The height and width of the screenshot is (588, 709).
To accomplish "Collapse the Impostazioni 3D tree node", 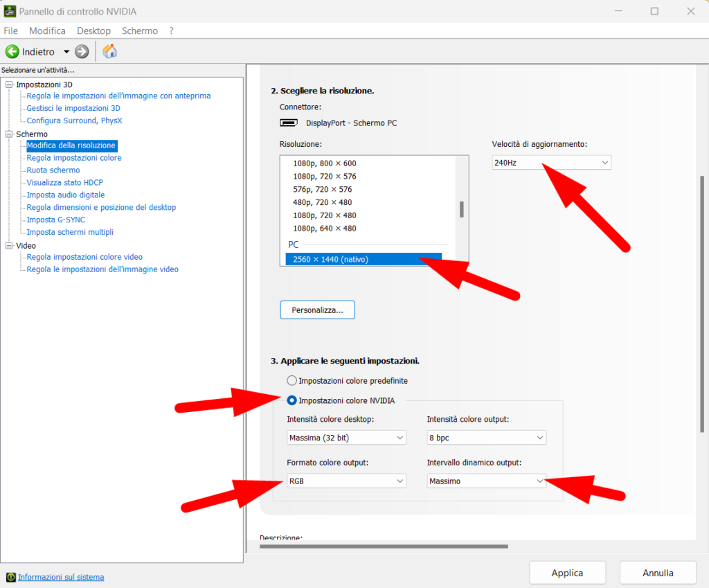I will pyautogui.click(x=9, y=84).
